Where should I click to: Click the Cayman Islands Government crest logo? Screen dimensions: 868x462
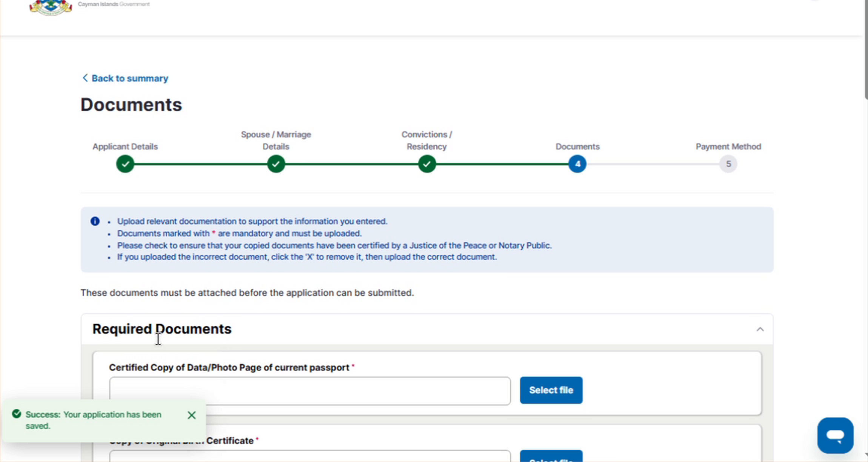(x=51, y=7)
